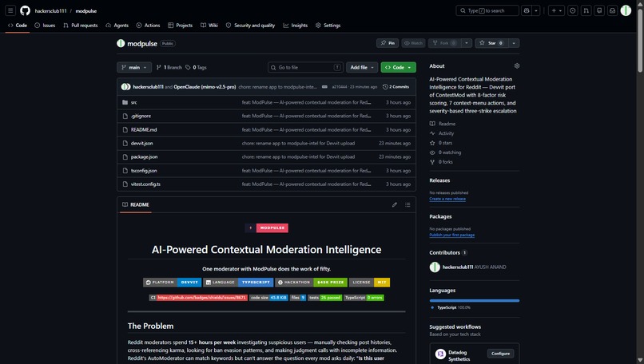Open the Insights tab
The image size is (644, 364).
point(296,26)
